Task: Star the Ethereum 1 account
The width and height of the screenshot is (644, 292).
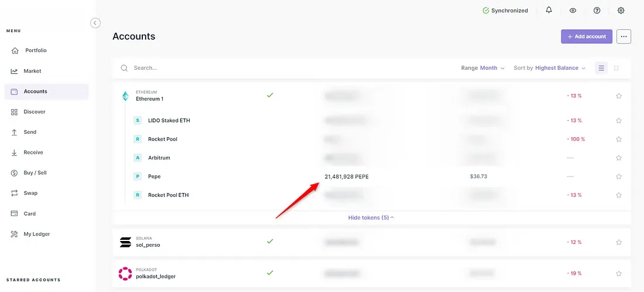Action: tap(619, 96)
